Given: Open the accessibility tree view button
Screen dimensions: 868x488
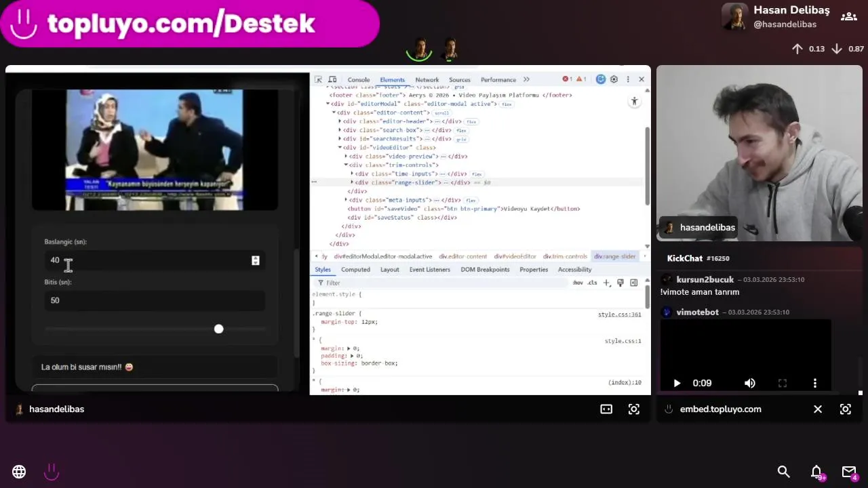Looking at the screenshot, I should (x=634, y=101).
